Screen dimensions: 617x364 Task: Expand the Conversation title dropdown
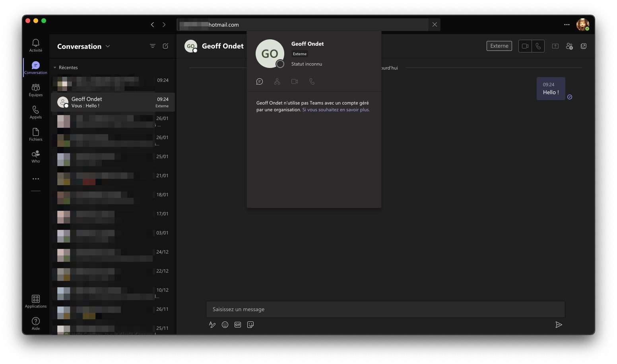pos(108,46)
